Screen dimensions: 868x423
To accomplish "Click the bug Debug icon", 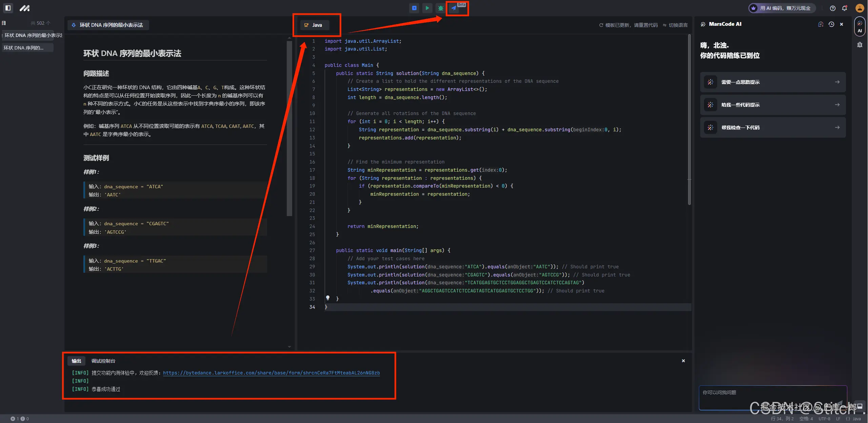I will pos(441,8).
